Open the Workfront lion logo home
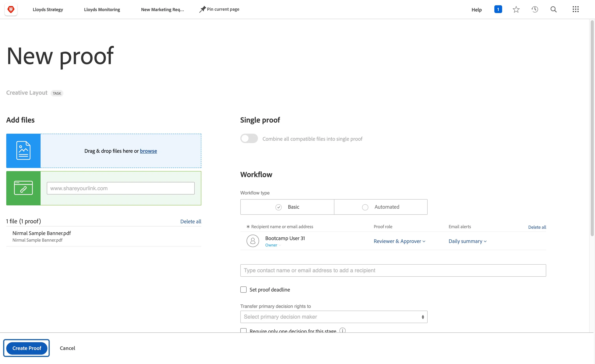 [x=11, y=9]
